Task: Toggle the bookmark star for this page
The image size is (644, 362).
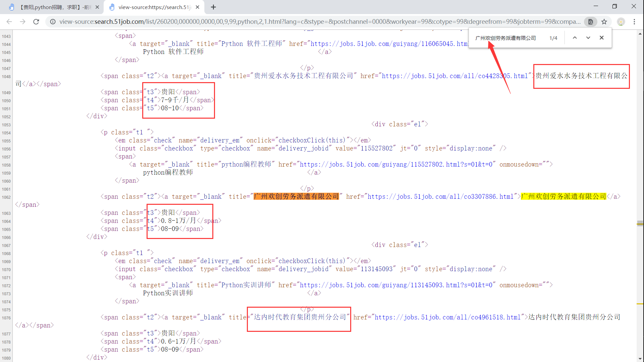Action: [604, 21]
